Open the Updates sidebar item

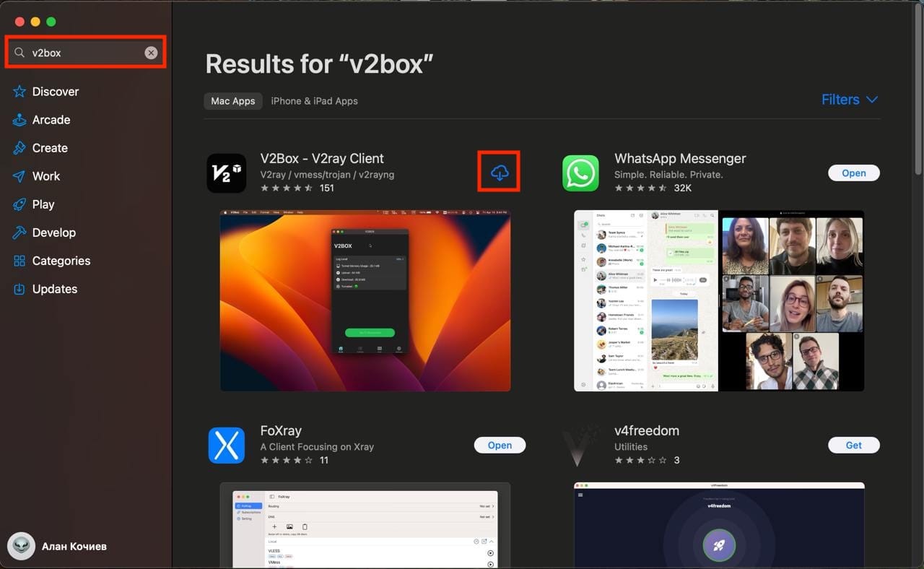(x=54, y=289)
